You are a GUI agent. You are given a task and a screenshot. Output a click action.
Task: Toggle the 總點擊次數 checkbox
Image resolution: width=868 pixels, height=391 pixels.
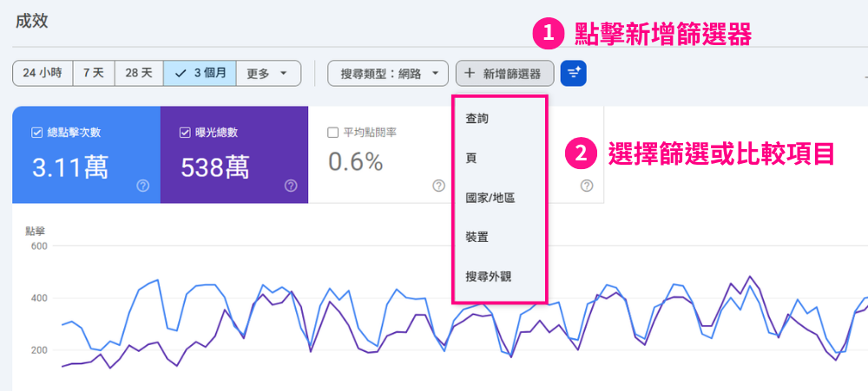37,133
